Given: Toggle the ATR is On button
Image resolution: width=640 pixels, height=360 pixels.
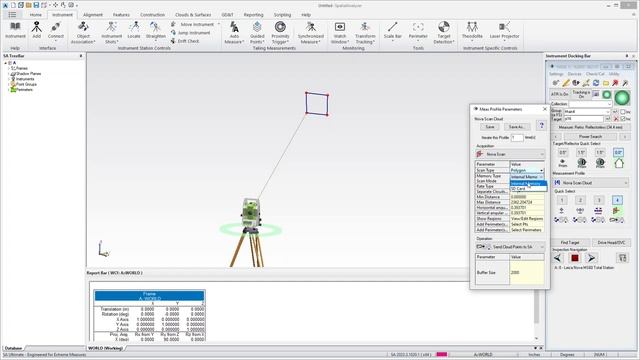Looking at the screenshot, I should [x=560, y=94].
